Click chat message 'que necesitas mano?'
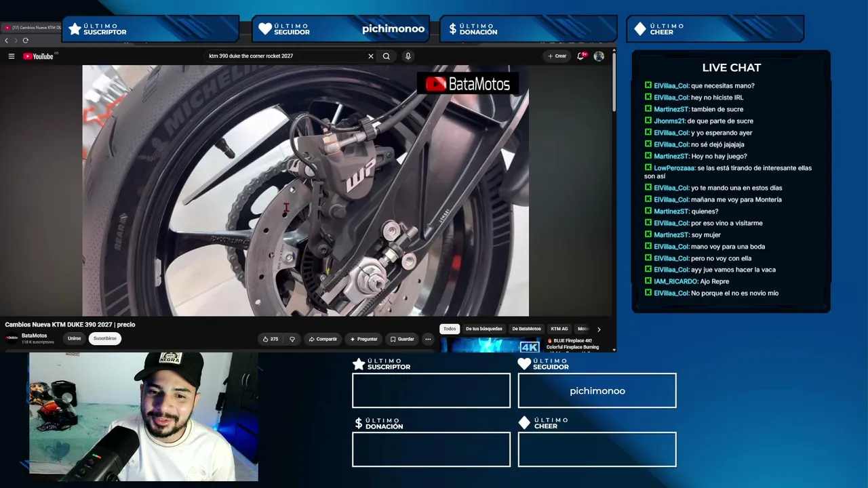The height and width of the screenshot is (488, 868). coord(723,86)
